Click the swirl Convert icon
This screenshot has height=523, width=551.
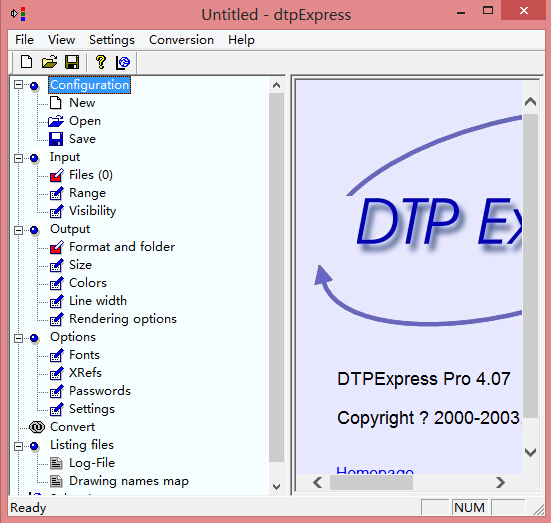click(37, 427)
